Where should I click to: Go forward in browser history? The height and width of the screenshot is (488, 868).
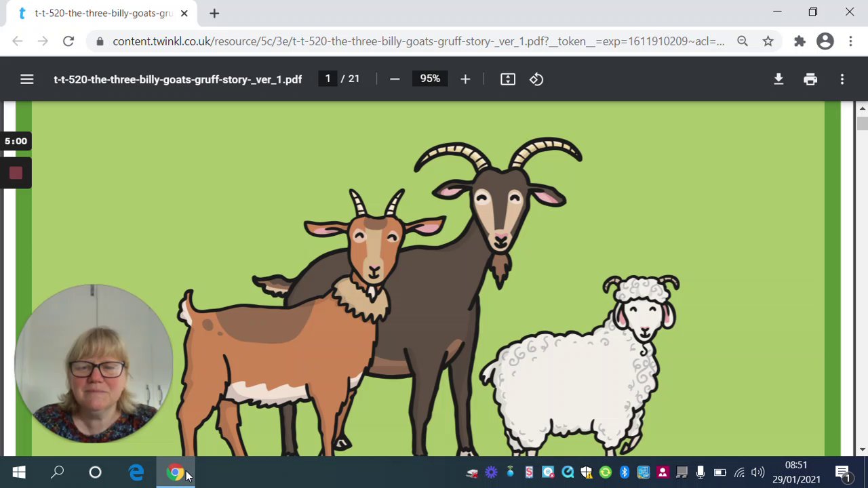pyautogui.click(x=43, y=41)
